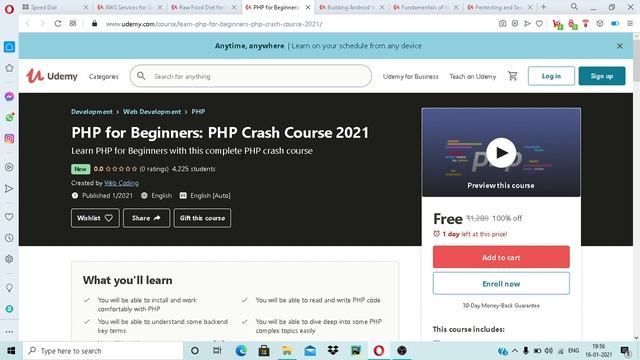Reload the Udemy page
This screenshot has height=360, width=640.
click(x=58, y=24)
